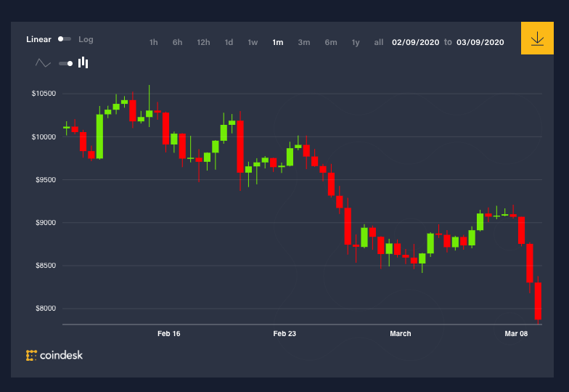Select the 1d time range
The height and width of the screenshot is (392, 569).
(229, 42)
